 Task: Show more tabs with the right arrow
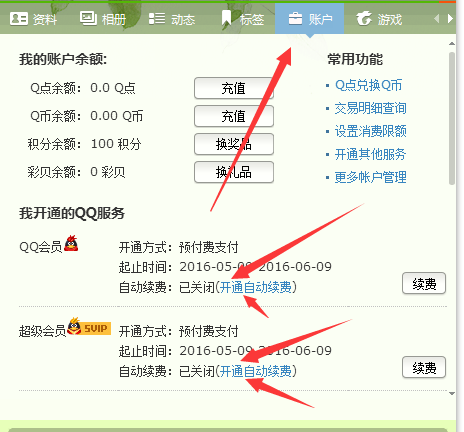[x=450, y=19]
